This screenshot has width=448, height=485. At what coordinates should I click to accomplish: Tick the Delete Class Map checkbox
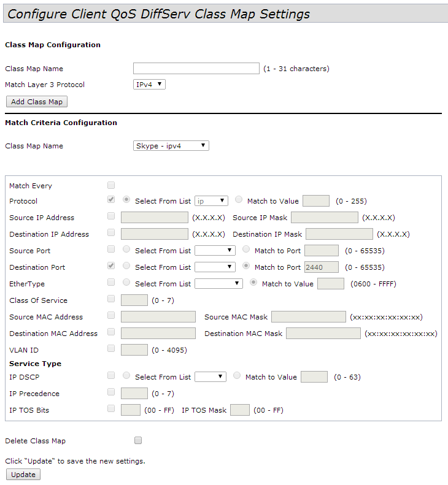138,440
